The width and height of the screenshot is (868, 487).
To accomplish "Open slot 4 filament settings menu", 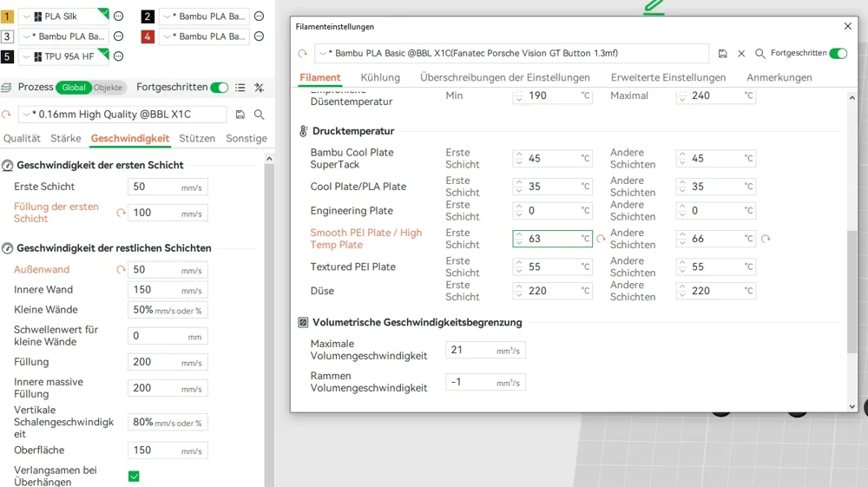I will pyautogui.click(x=259, y=36).
